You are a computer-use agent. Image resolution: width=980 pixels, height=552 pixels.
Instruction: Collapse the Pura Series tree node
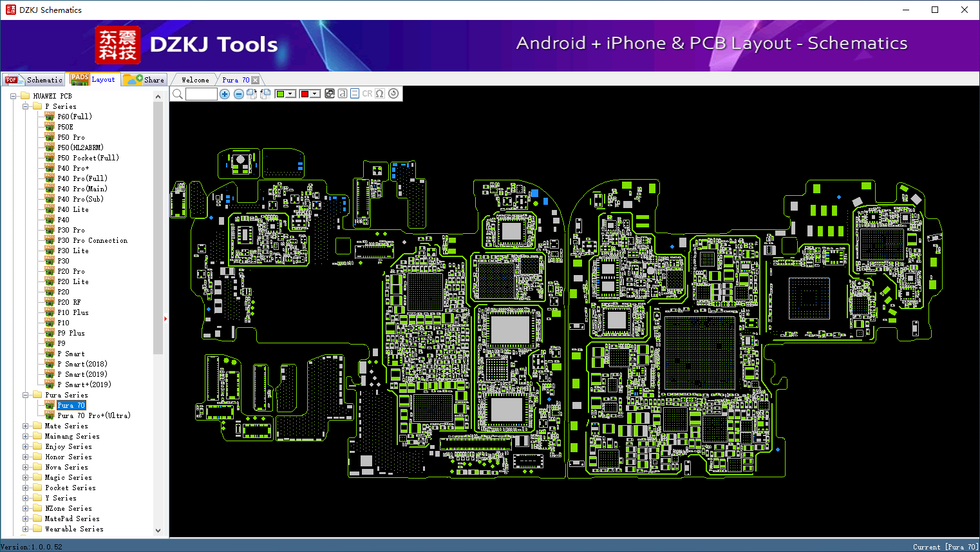coord(25,395)
